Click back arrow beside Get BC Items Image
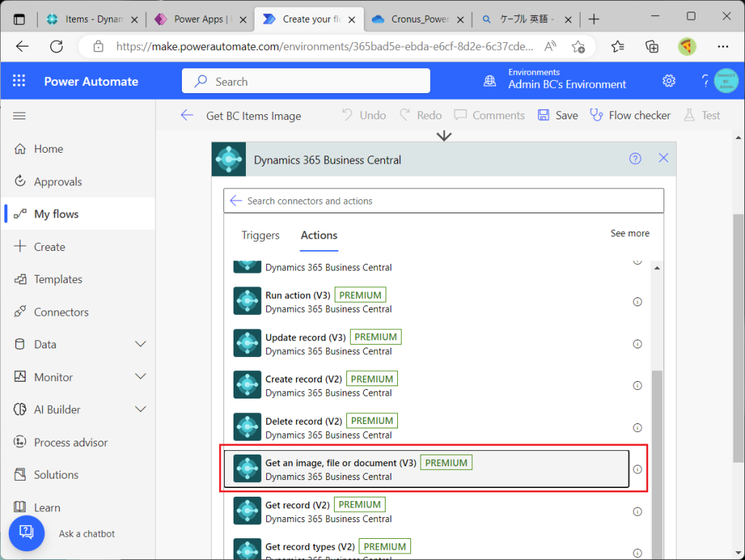The width and height of the screenshot is (745, 560). [187, 116]
